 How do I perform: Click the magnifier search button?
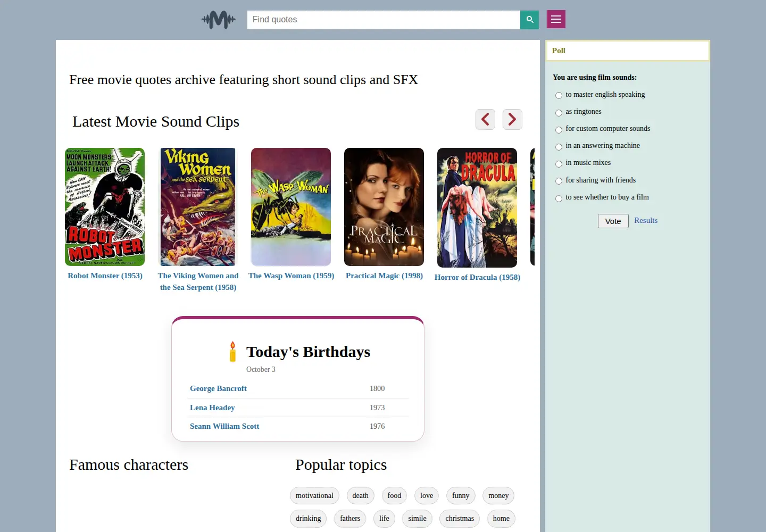click(529, 20)
